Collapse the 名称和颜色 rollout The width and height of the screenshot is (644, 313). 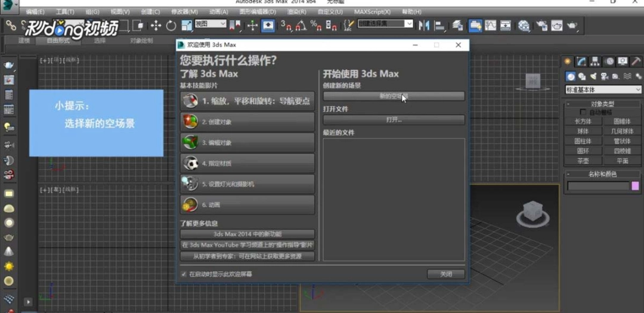[602, 174]
